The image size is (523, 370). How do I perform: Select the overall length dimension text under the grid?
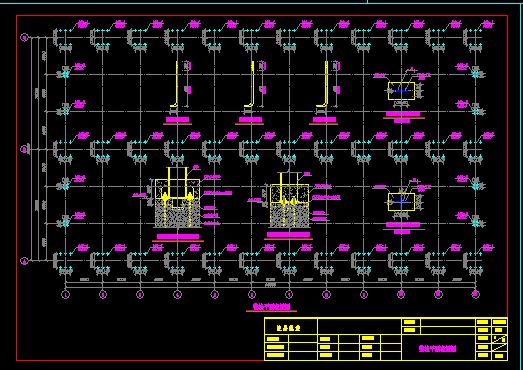[271, 285]
